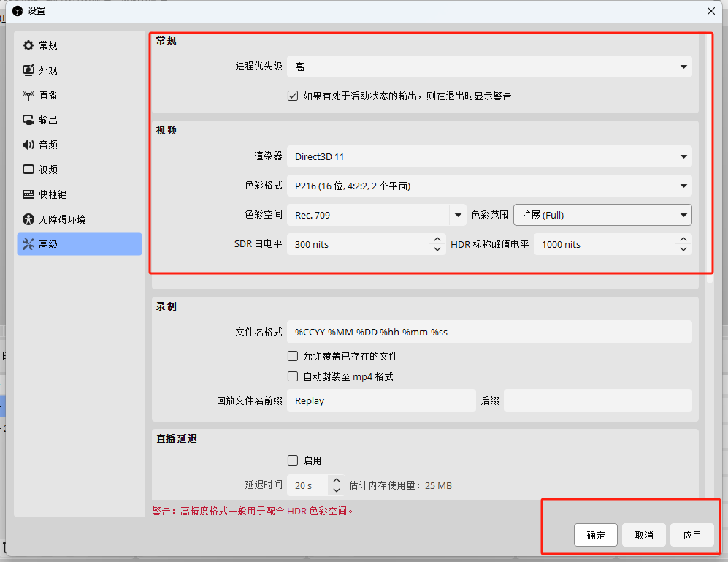The height and width of the screenshot is (562, 728).
Task: Click the HDR 色彩空间 warning text
Action: pyautogui.click(x=252, y=512)
